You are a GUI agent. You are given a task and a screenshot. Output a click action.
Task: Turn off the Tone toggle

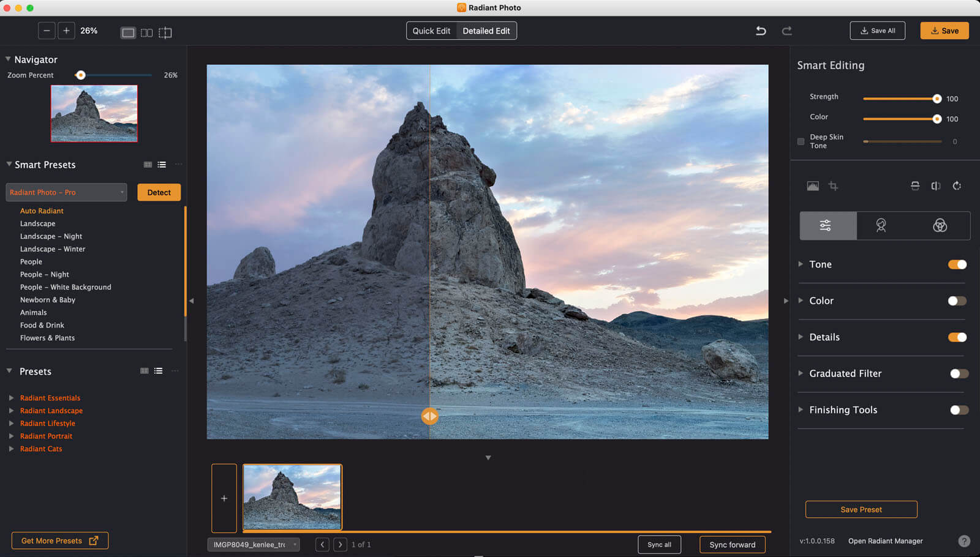pos(957,264)
